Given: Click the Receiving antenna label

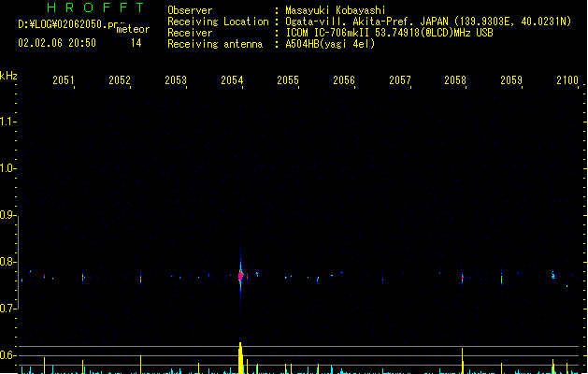Looking at the screenshot, I should coord(215,44).
